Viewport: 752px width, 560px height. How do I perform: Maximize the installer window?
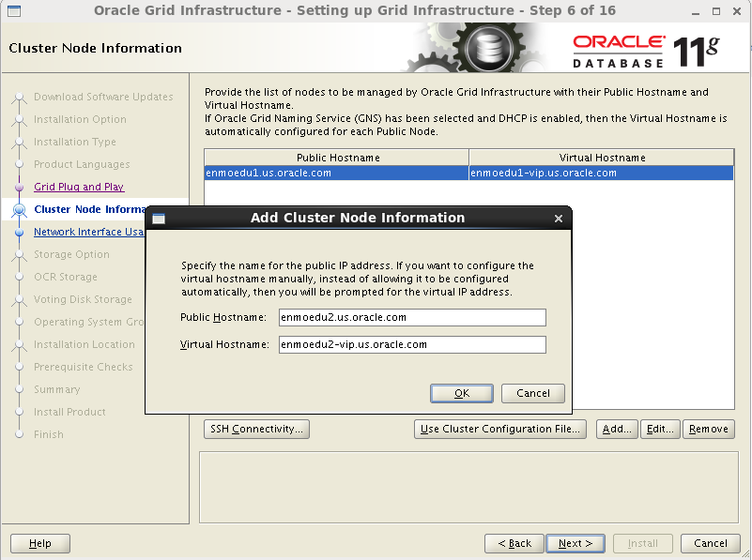click(716, 11)
